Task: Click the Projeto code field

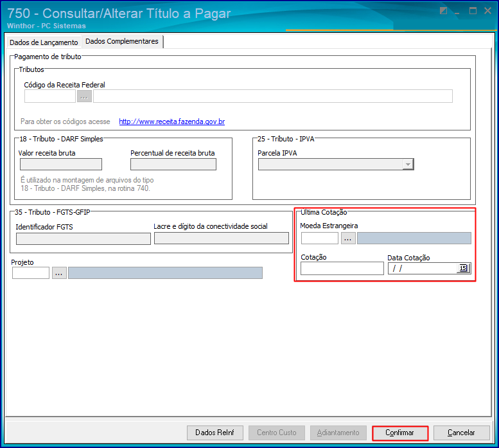Action: click(x=31, y=273)
